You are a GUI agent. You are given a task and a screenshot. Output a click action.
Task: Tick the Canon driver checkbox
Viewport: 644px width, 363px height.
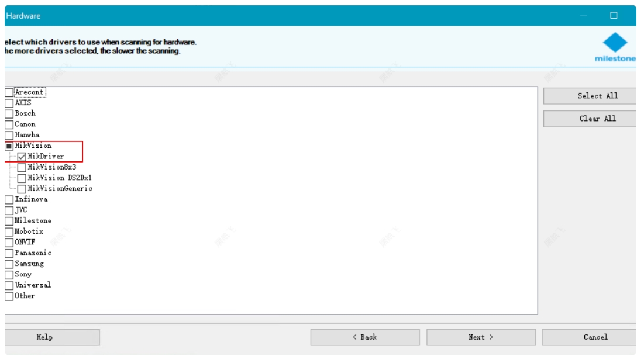point(9,125)
